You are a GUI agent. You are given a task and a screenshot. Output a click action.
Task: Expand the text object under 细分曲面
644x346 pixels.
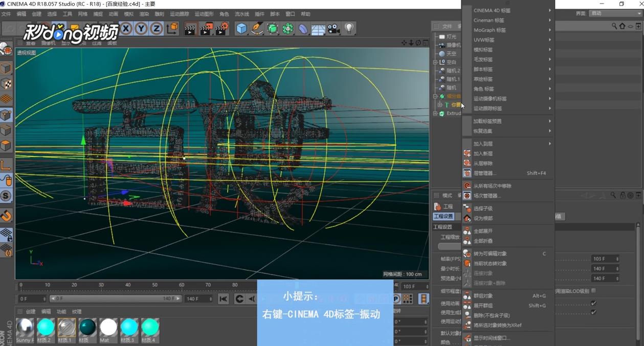(440, 105)
